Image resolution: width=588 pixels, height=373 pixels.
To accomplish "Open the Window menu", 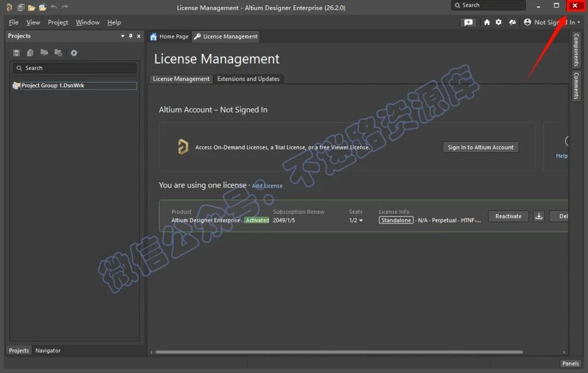I will [x=87, y=22].
